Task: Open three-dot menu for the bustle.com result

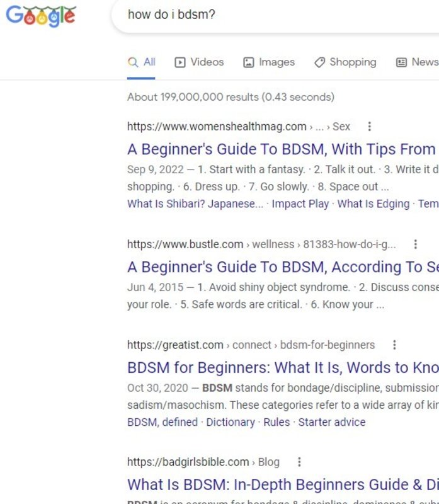Action: pos(415,244)
